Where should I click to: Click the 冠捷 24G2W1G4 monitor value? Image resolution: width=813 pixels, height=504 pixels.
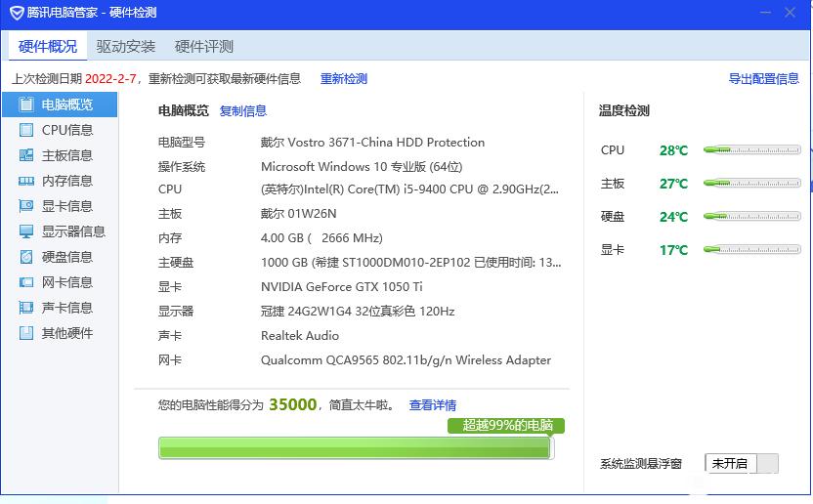click(x=358, y=312)
